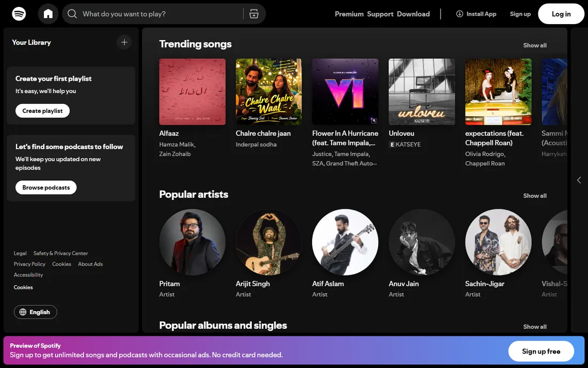This screenshot has width=588, height=368.
Task: Open the Browse icon in search bar
Action: [x=254, y=14]
